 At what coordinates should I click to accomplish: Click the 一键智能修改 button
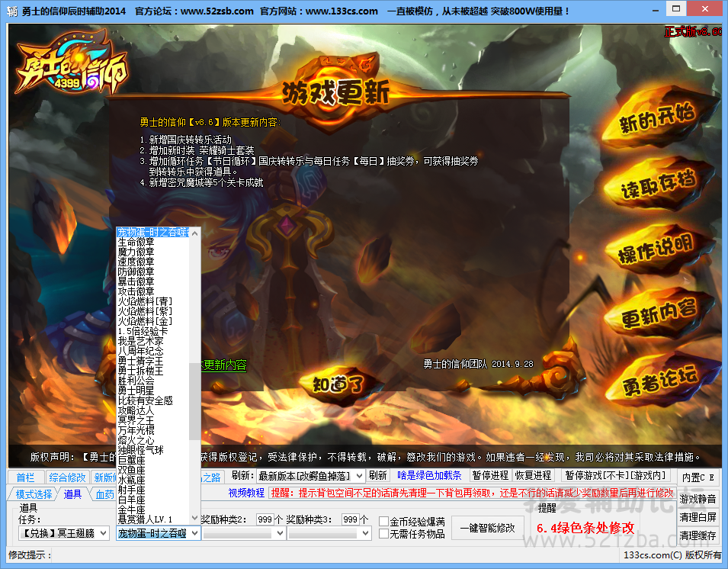pos(488,528)
